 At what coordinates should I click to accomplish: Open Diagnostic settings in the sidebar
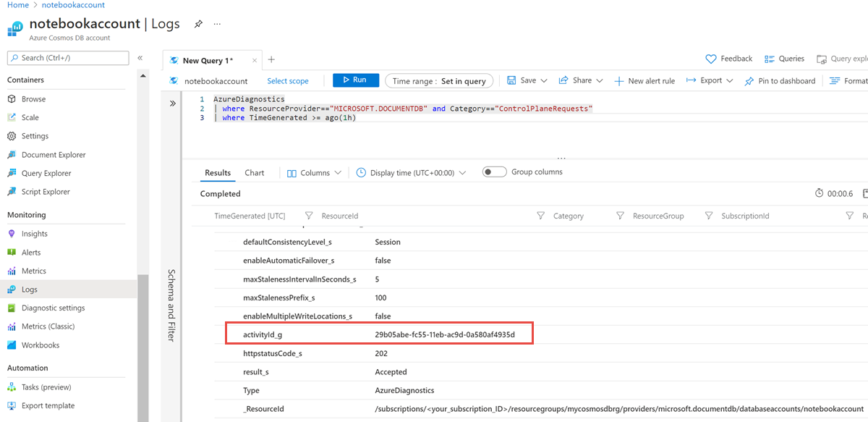(x=53, y=308)
